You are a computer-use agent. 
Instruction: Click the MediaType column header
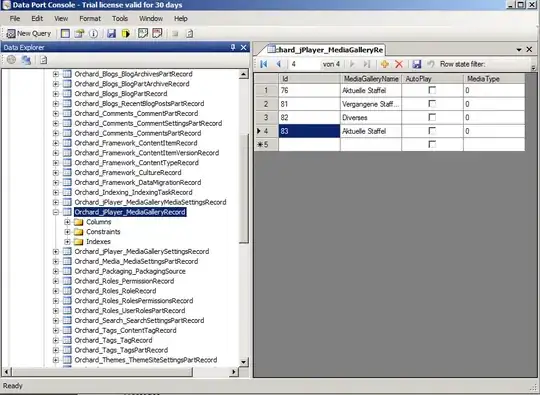pos(494,79)
